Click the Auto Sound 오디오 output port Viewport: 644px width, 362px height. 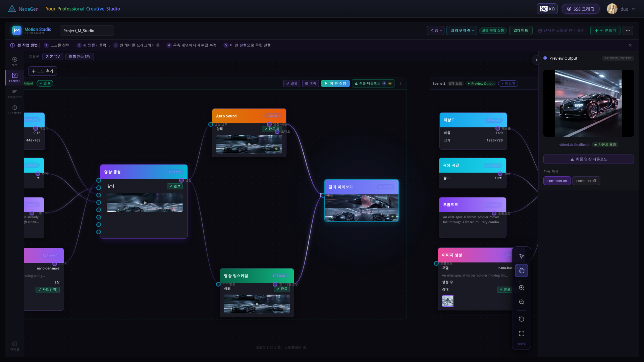(x=277, y=132)
